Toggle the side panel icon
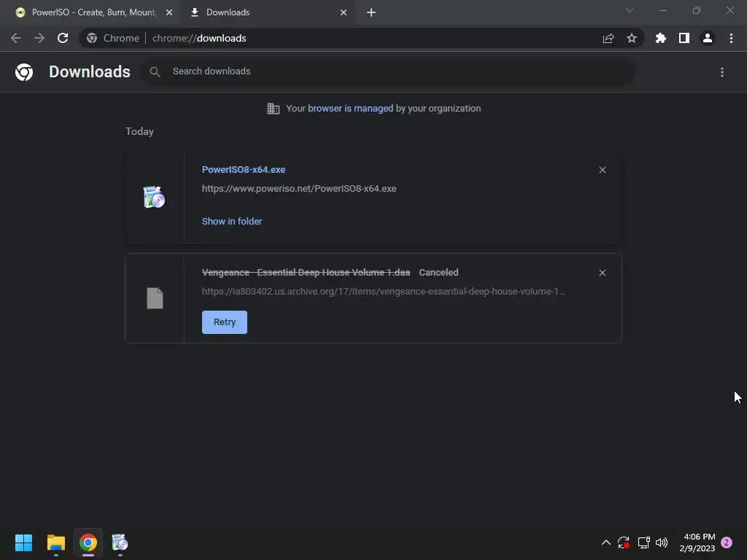747x560 pixels. (x=684, y=38)
